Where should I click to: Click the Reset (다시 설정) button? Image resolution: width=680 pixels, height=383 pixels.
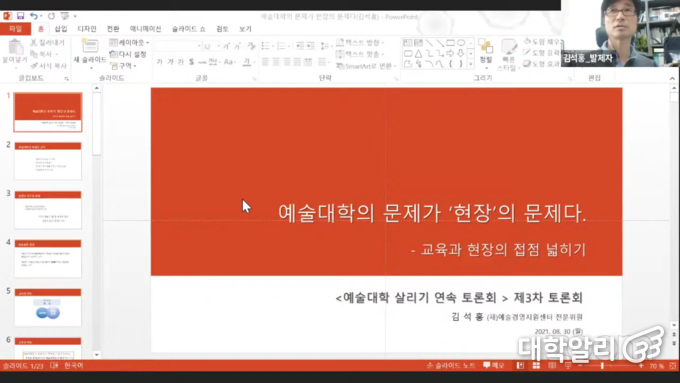128,54
